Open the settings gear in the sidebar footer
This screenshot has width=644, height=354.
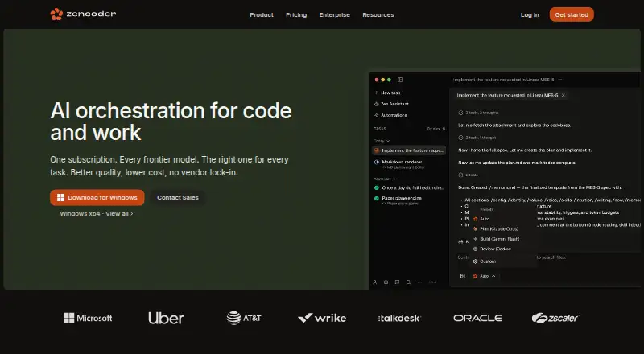pos(386,282)
